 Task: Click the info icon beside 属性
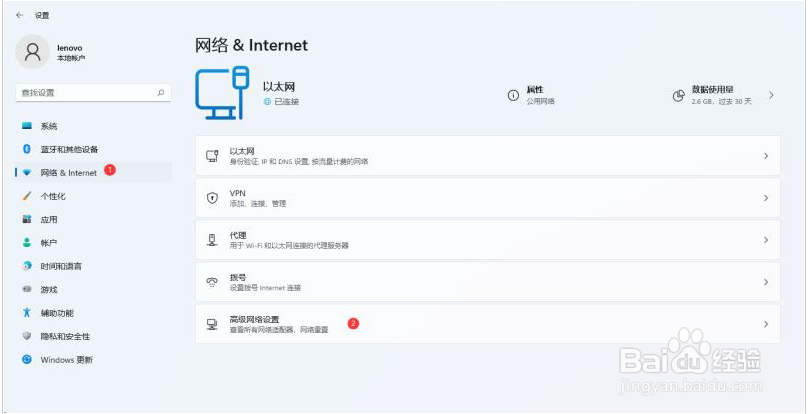tap(513, 95)
